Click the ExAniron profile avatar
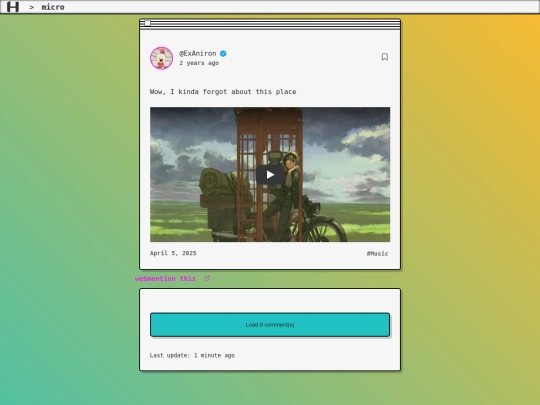This screenshot has width=540, height=405. 162,58
